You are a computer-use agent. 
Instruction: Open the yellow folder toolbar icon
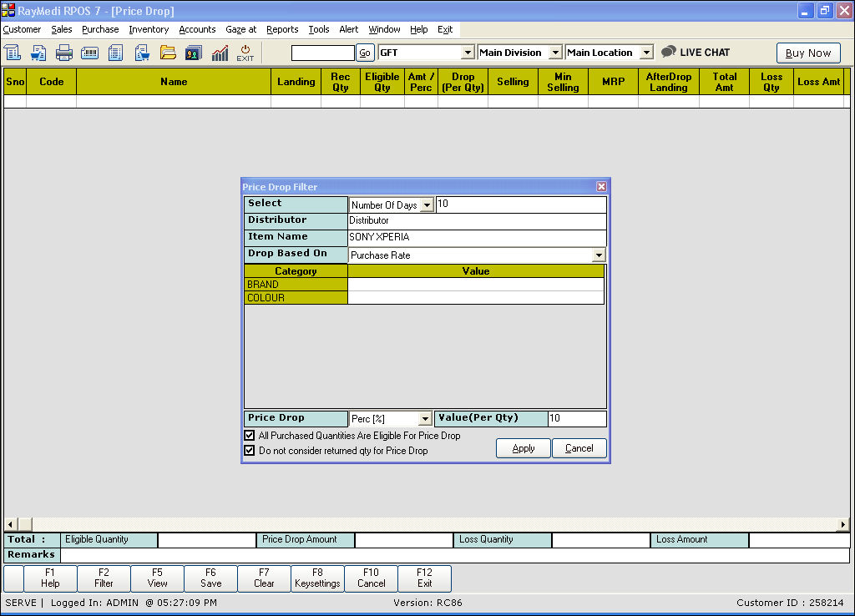(168, 53)
